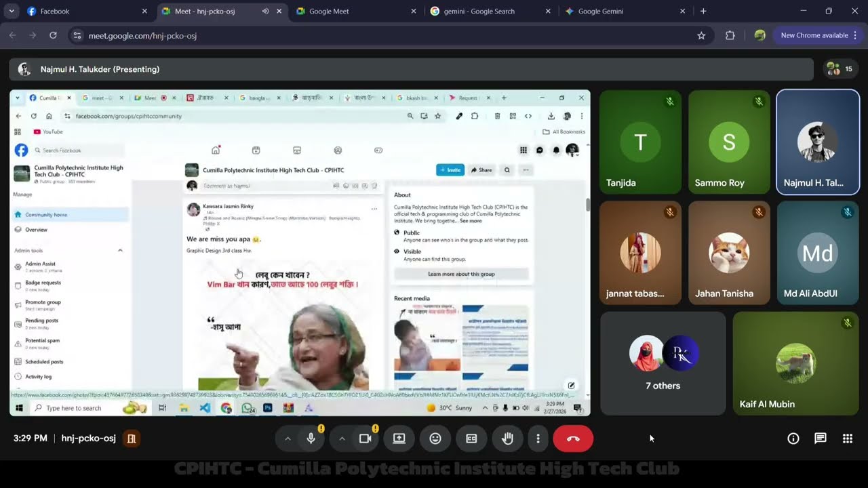Open Badge requests in sidebar
Screen dimensions: 868x488
tap(71, 285)
